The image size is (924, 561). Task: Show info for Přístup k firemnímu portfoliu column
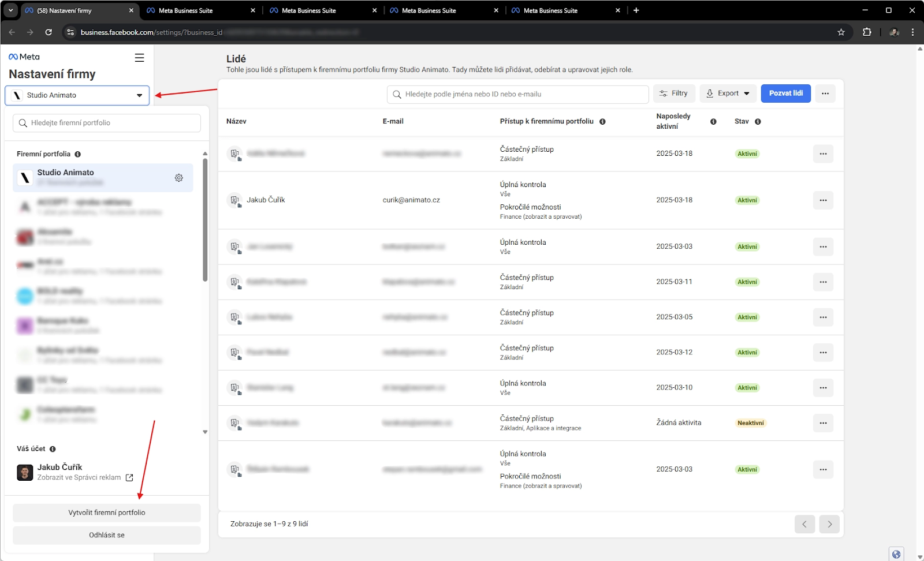pyautogui.click(x=602, y=122)
